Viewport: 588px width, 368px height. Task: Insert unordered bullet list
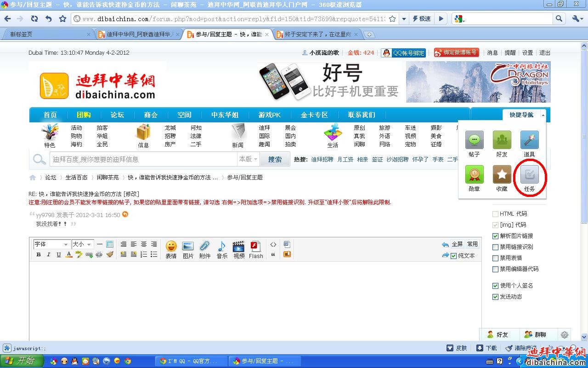[154, 254]
